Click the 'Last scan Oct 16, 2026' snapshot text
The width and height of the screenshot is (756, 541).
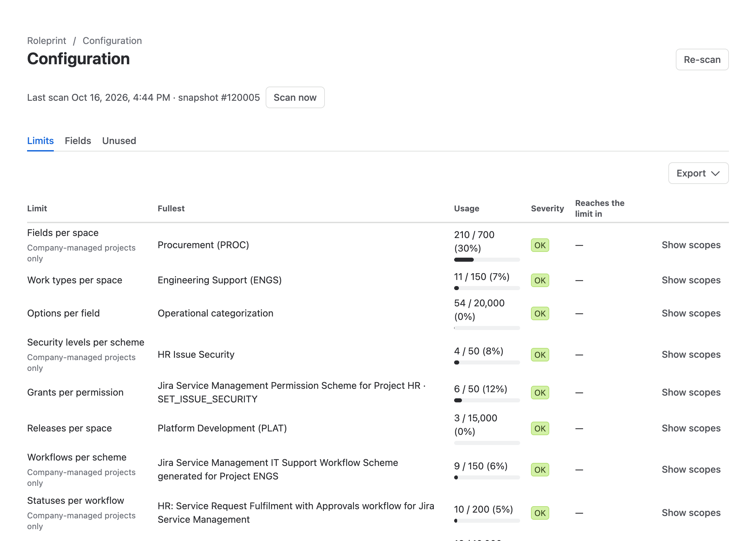(143, 97)
